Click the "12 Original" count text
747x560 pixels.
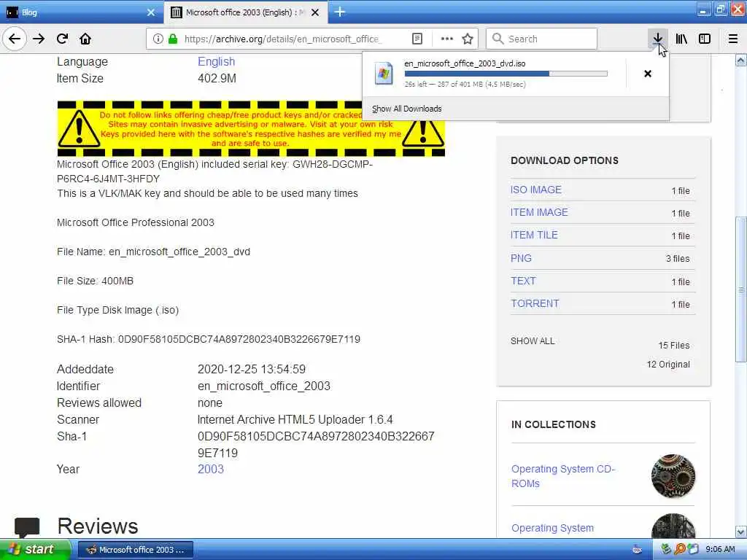[668, 365]
